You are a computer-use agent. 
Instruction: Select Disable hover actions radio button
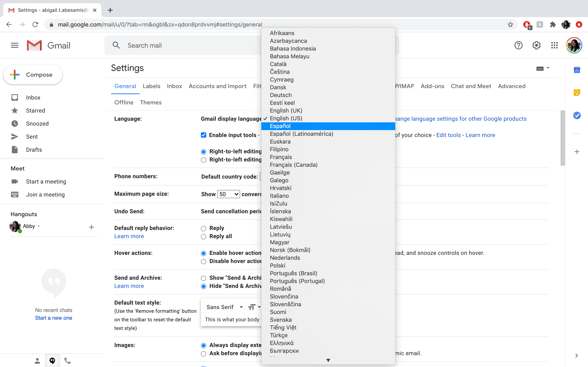pyautogui.click(x=204, y=261)
